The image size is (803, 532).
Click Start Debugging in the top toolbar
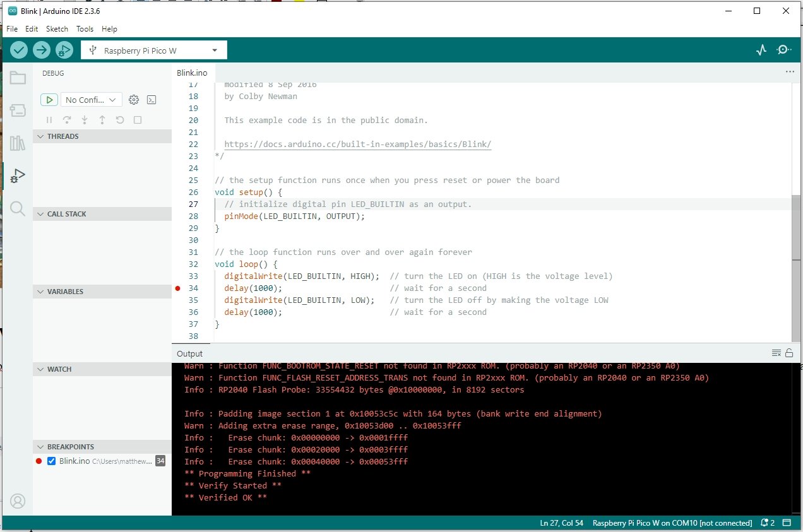[x=64, y=50]
